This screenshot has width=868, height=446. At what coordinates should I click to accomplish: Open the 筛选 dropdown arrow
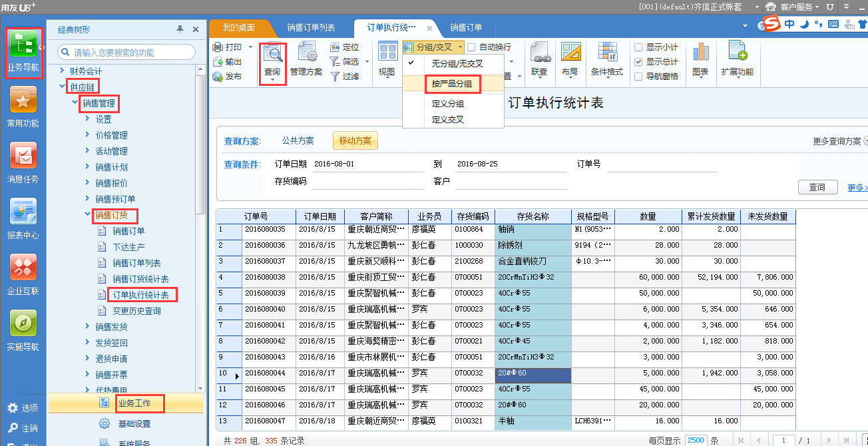[365, 62]
